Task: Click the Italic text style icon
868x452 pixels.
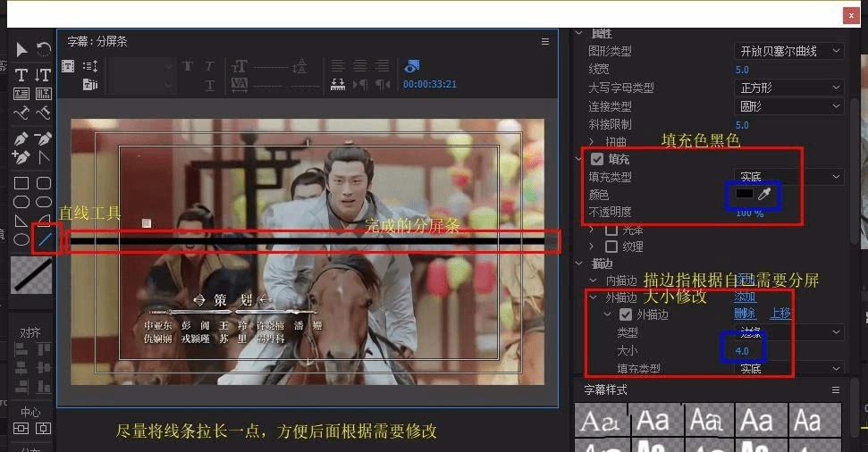Action: pyautogui.click(x=209, y=66)
